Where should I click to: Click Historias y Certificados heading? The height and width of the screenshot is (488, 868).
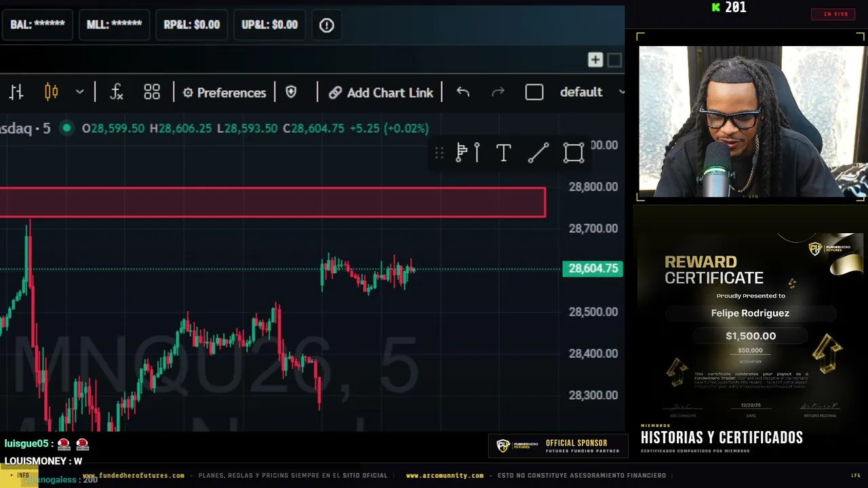point(722,438)
